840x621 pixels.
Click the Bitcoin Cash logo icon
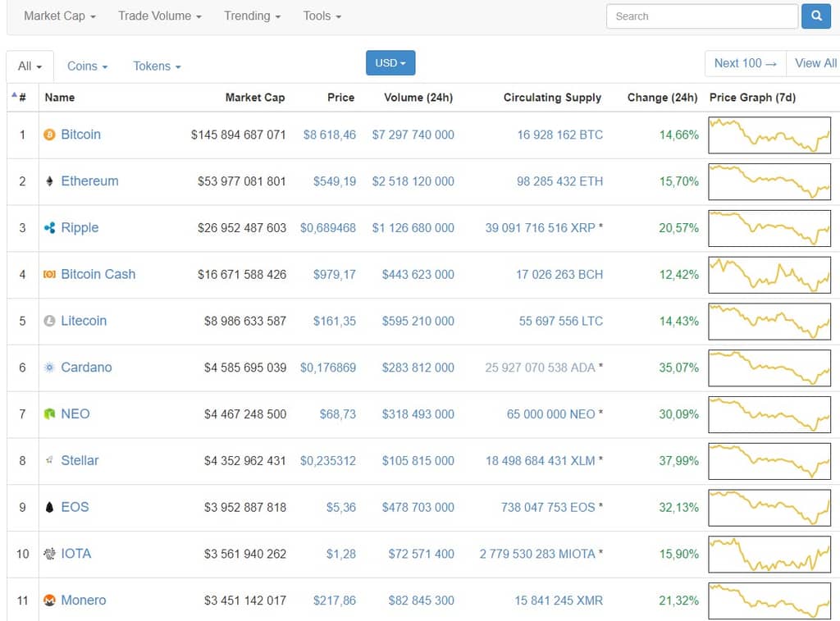(49, 274)
